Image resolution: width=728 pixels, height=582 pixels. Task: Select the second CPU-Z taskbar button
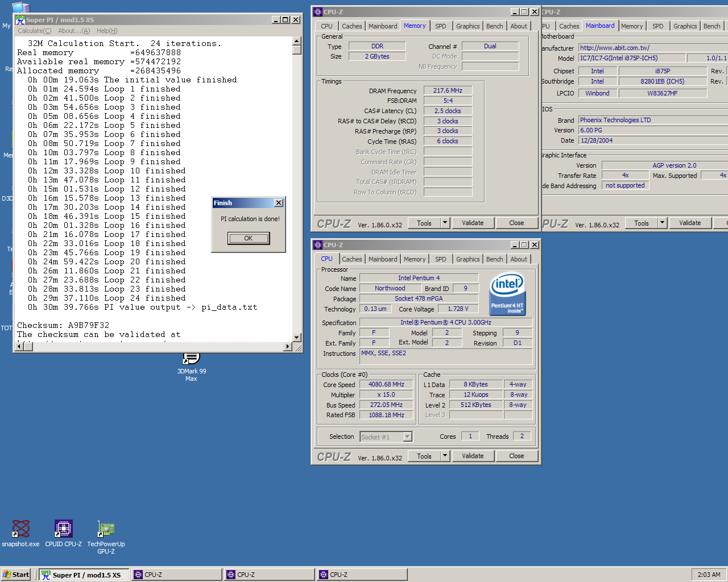coord(270,575)
